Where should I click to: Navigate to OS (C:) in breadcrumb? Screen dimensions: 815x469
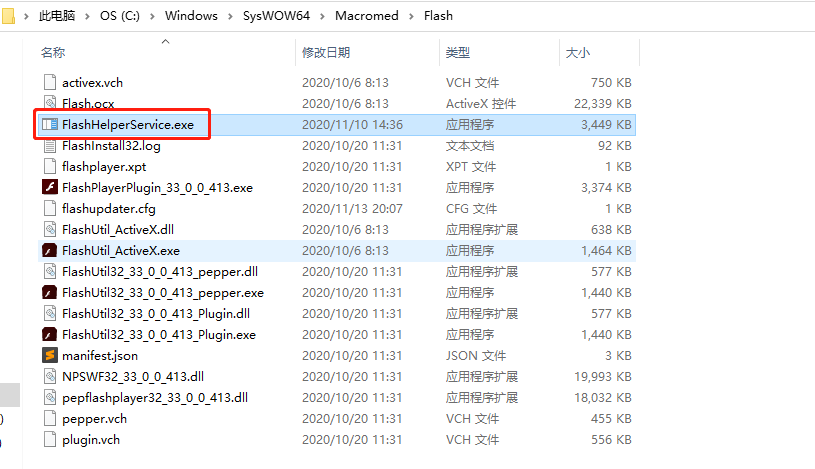[120, 16]
